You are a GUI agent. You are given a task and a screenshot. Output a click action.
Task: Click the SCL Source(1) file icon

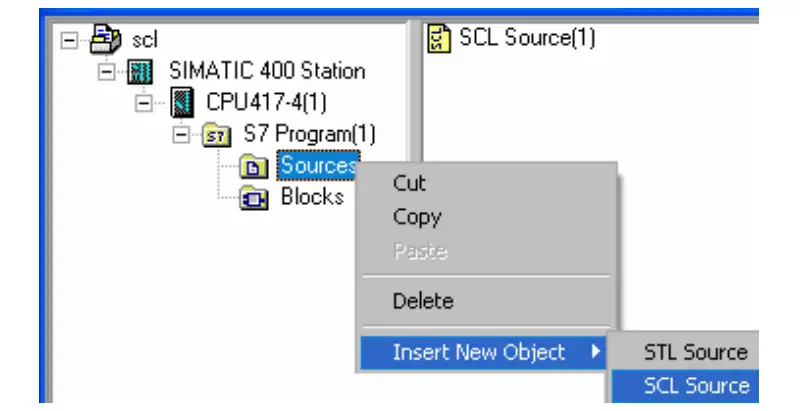tap(439, 38)
